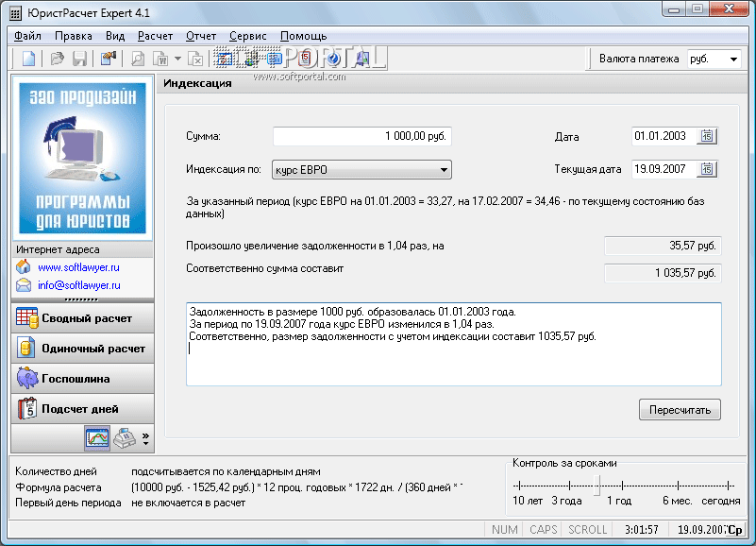Open the Госпошлина section

(82, 379)
